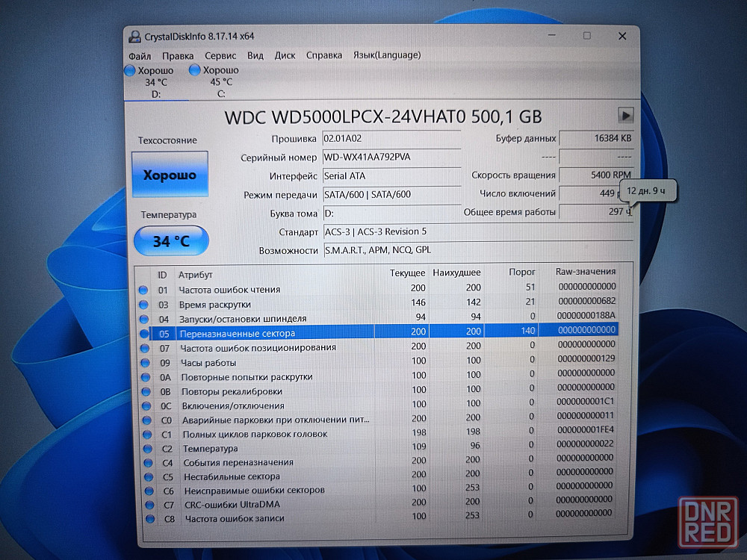
Task: Click status dot for 0B Повторы рекалибровки
Action: click(146, 391)
